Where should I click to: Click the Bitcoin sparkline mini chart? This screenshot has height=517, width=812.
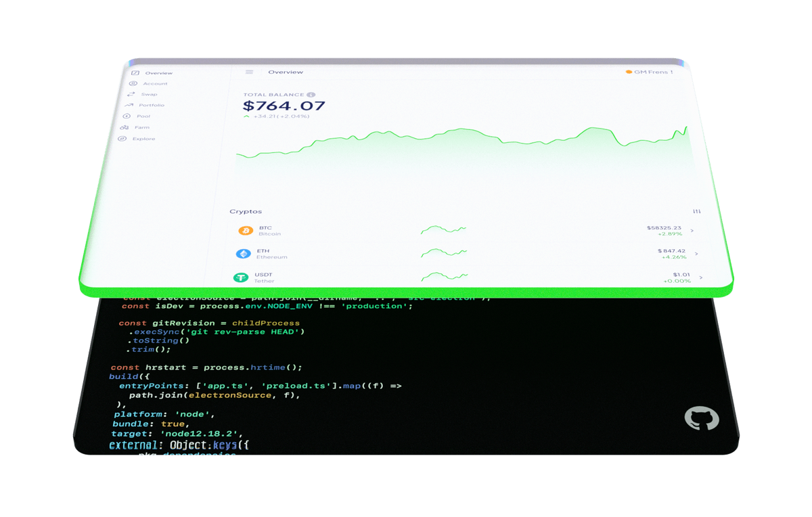[443, 230]
